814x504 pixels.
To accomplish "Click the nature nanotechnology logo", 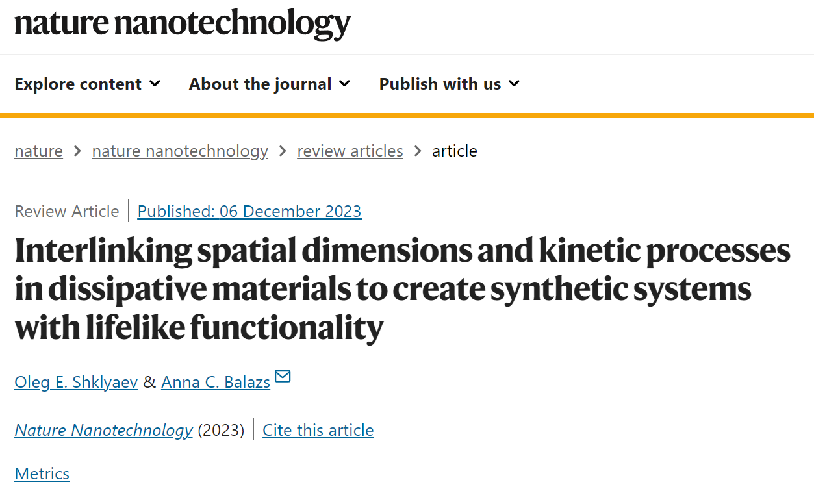I will click(x=183, y=23).
